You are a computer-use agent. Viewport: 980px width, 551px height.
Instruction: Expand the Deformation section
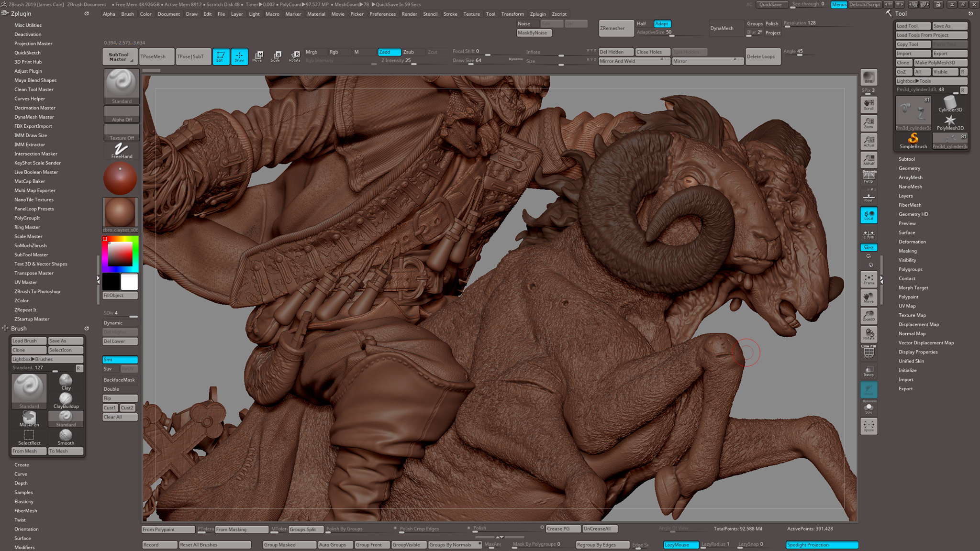tap(912, 242)
